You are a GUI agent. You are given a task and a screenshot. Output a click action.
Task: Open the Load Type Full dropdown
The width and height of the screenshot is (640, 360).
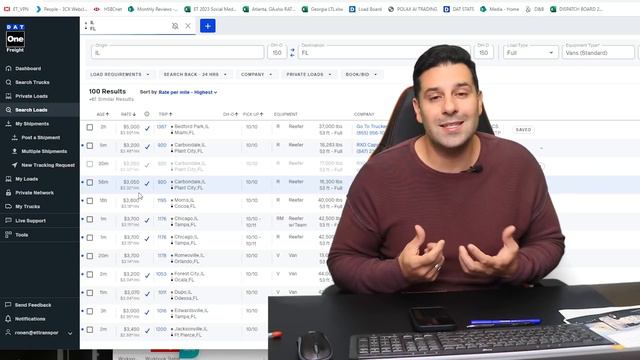point(530,53)
